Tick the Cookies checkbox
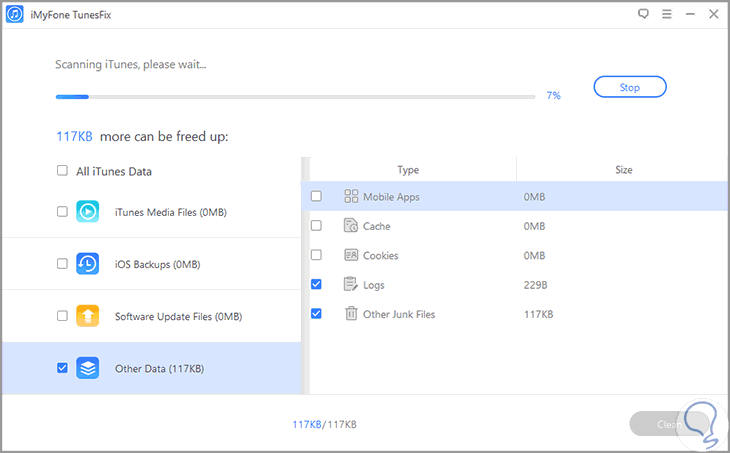Screen dimensions: 730x453 tap(316, 255)
